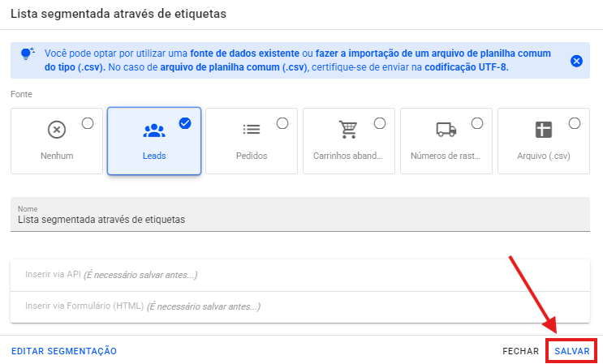Click the Leads people icon
Image resolution: width=603 pixels, height=364 pixels.
[x=153, y=130]
